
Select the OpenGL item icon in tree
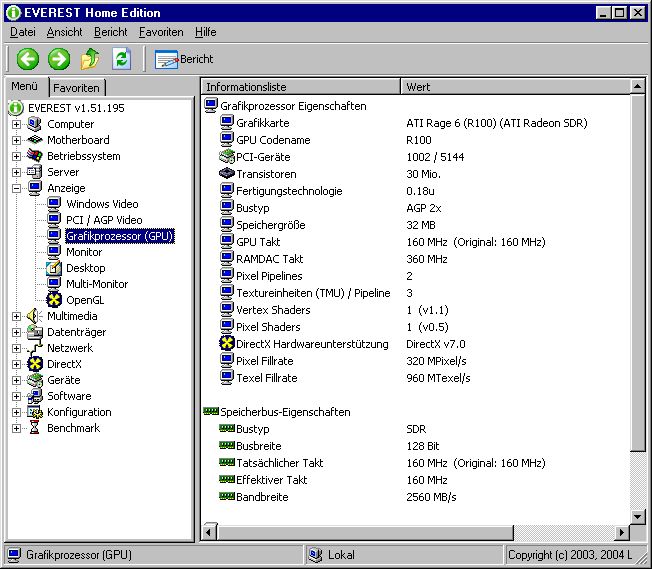pos(54,300)
